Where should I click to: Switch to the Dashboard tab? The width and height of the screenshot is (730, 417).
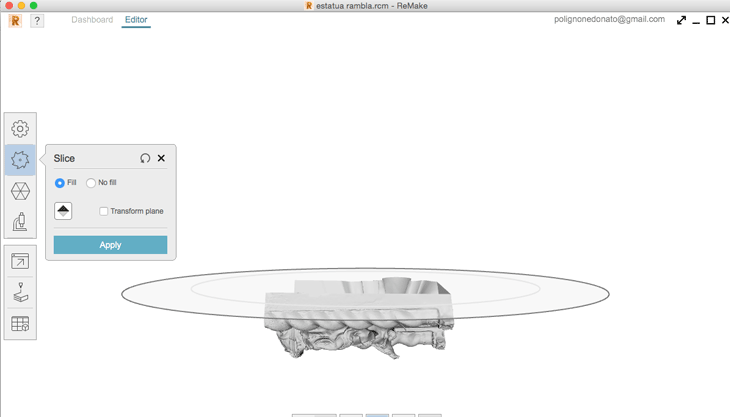pyautogui.click(x=92, y=20)
